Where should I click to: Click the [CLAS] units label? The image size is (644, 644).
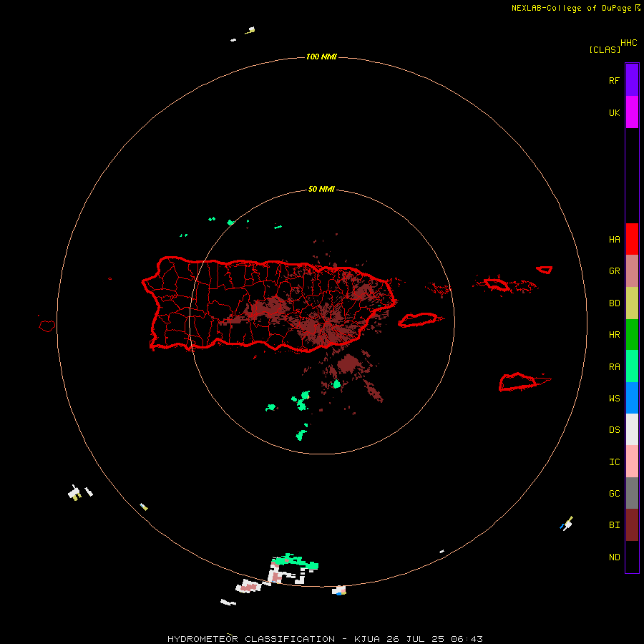[605, 49]
